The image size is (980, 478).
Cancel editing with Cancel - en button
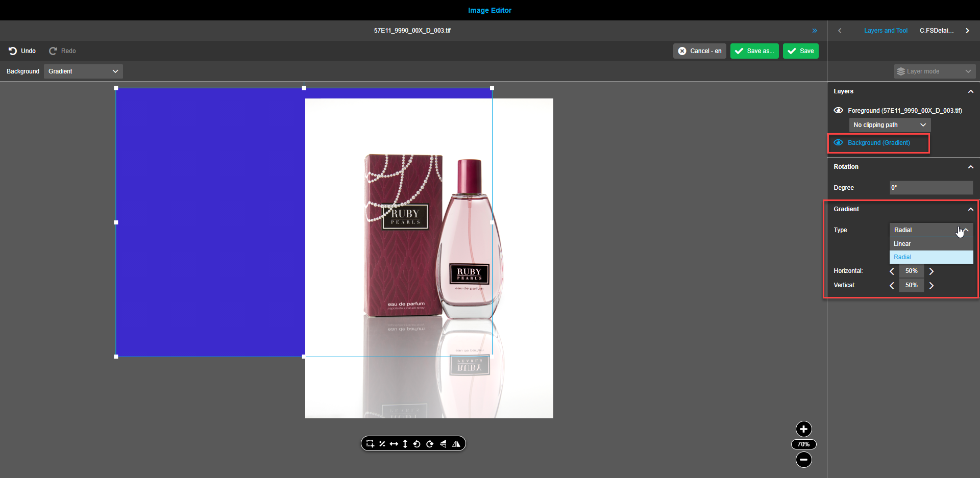point(699,51)
